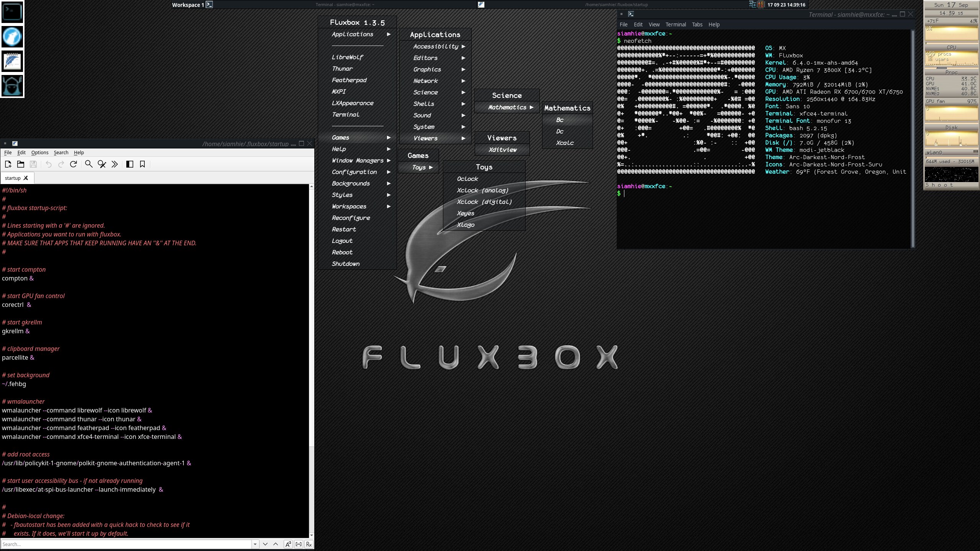
Task: Expand Backgrounds submenu
Action: tap(358, 183)
